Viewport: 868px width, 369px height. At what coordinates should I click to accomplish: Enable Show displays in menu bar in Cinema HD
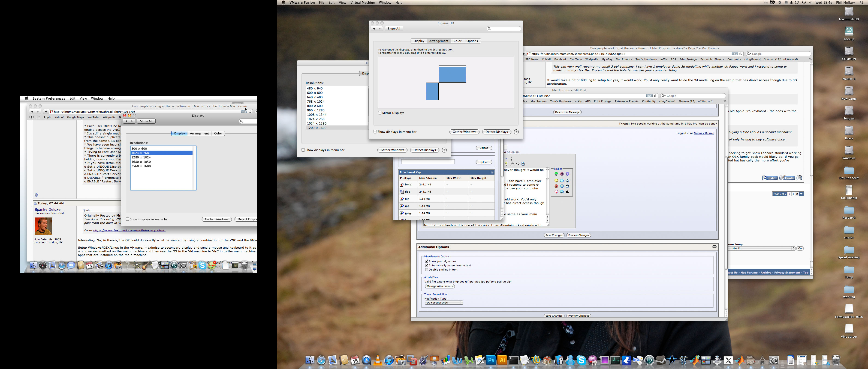[x=375, y=132]
